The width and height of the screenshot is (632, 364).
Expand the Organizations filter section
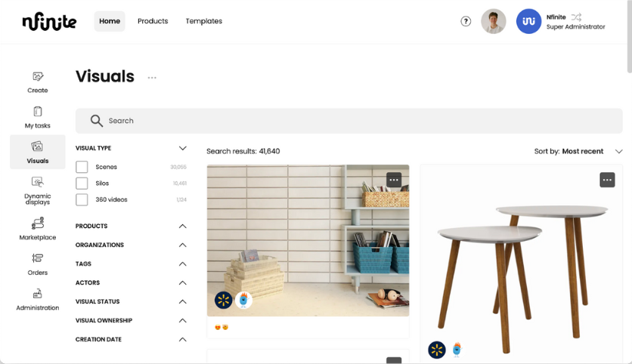point(183,245)
